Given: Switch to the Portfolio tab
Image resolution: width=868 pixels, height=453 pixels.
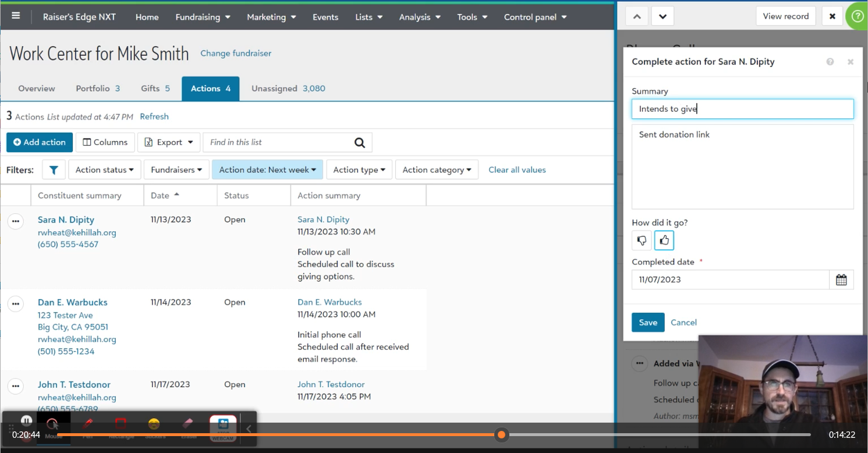Looking at the screenshot, I should [x=98, y=89].
